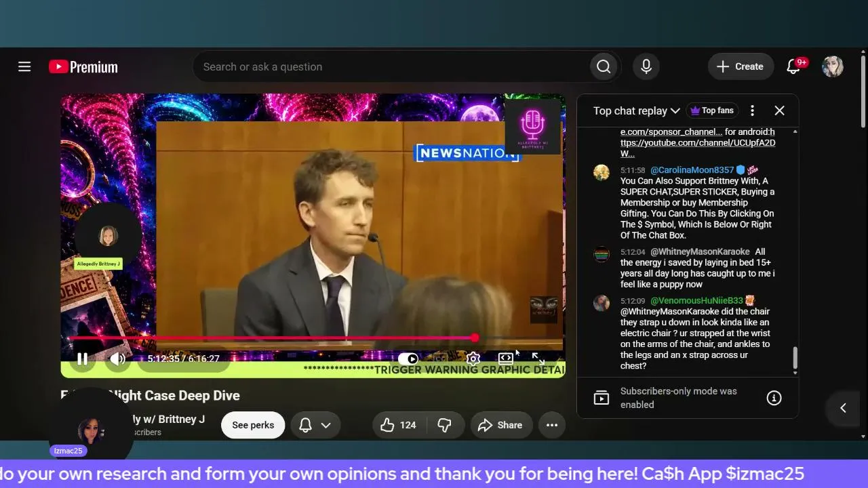Screen dimensions: 868x488
Task: Jump to the 5:12:04 chat timestamp
Action: (x=633, y=252)
